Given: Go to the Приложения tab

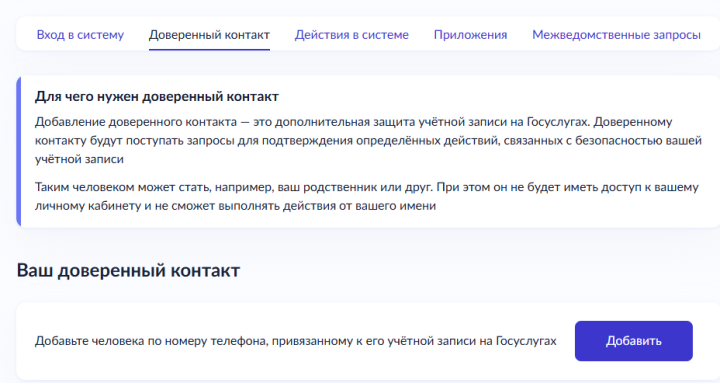Looking at the screenshot, I should (x=471, y=35).
